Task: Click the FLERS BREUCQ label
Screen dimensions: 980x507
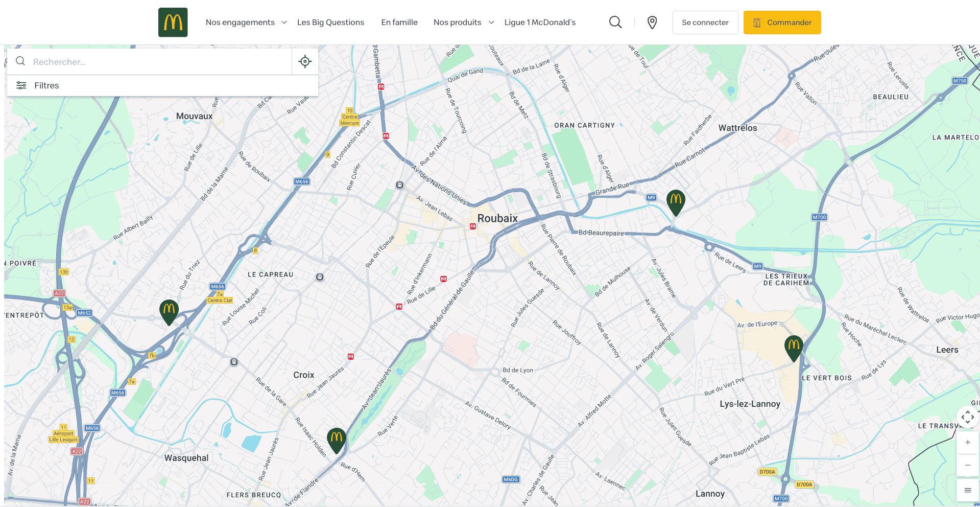Action: point(254,495)
